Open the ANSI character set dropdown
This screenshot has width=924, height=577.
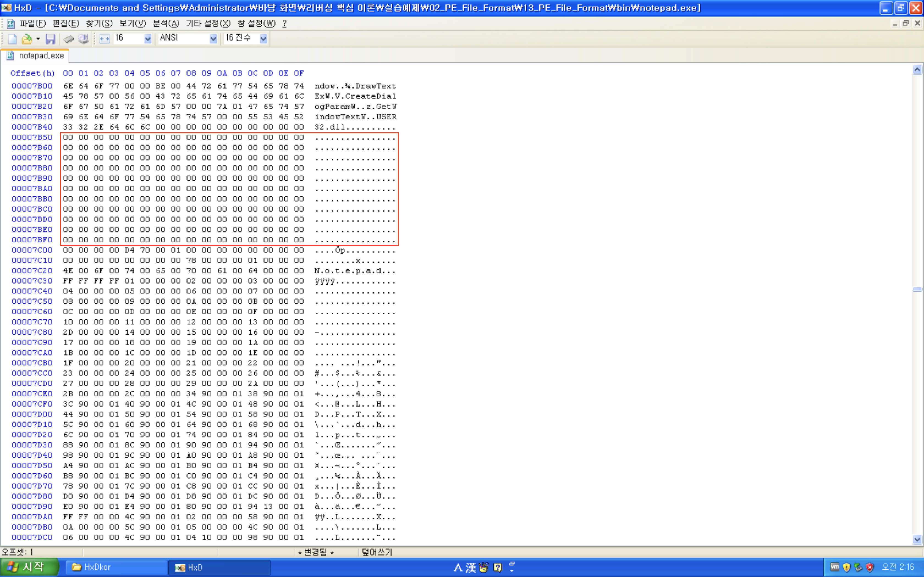[213, 38]
